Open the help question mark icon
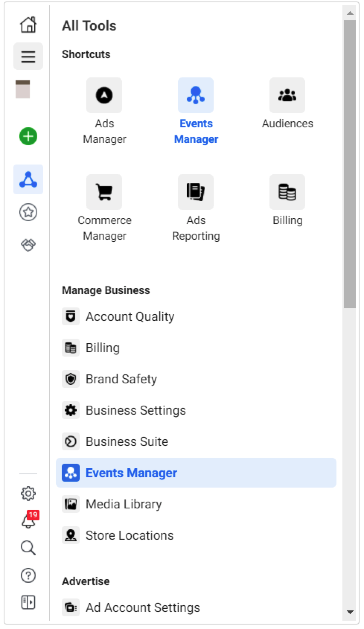Viewport: 364px width, 629px height. pos(28,575)
